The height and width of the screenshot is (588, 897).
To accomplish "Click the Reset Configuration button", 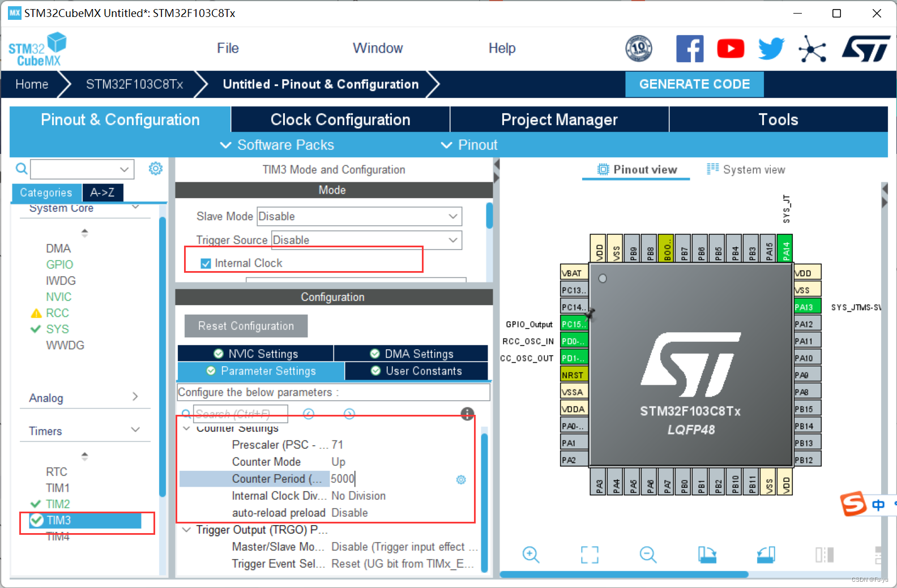I will (x=246, y=326).
